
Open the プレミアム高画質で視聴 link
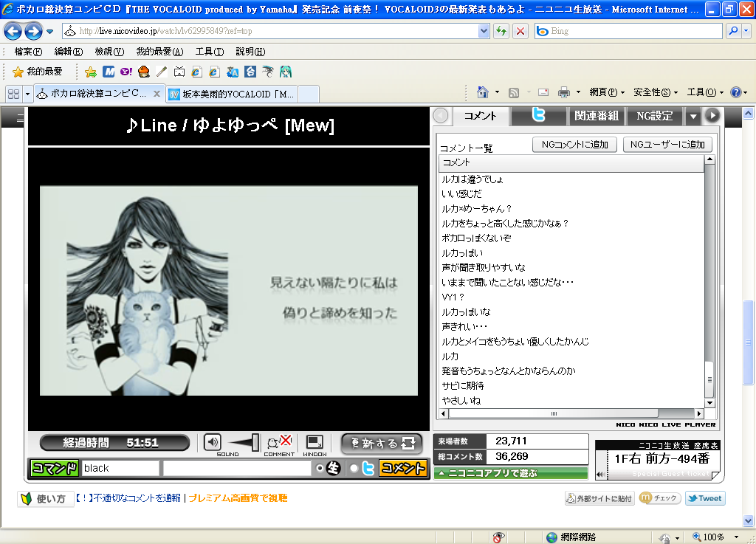[x=238, y=498]
